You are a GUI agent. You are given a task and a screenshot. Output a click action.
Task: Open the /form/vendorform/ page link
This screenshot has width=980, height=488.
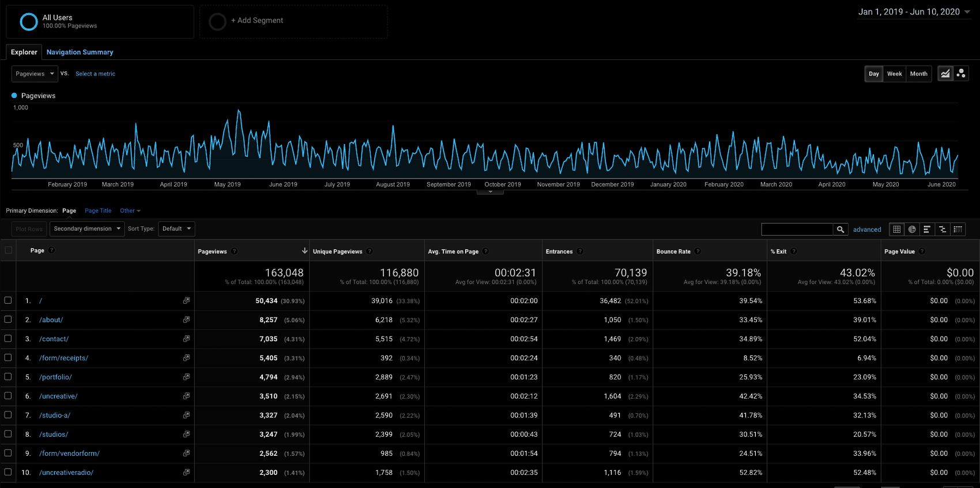click(69, 453)
